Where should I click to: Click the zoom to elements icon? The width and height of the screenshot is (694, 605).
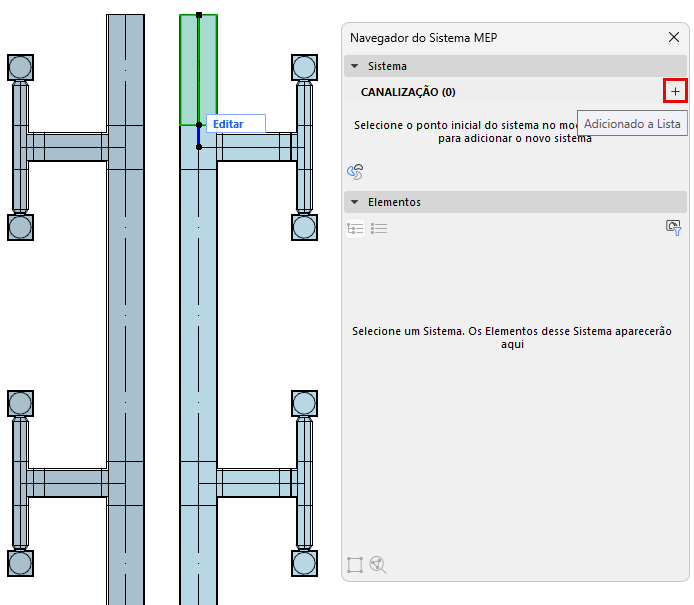coord(378,565)
